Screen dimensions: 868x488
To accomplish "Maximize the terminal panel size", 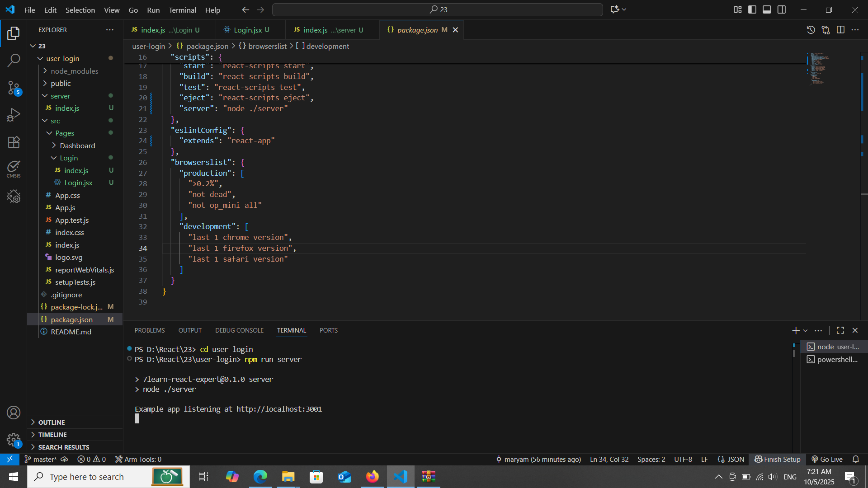I will [840, 330].
